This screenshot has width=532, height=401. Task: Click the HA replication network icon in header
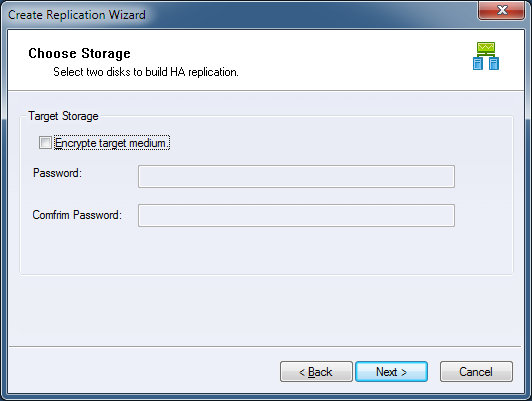click(x=486, y=56)
